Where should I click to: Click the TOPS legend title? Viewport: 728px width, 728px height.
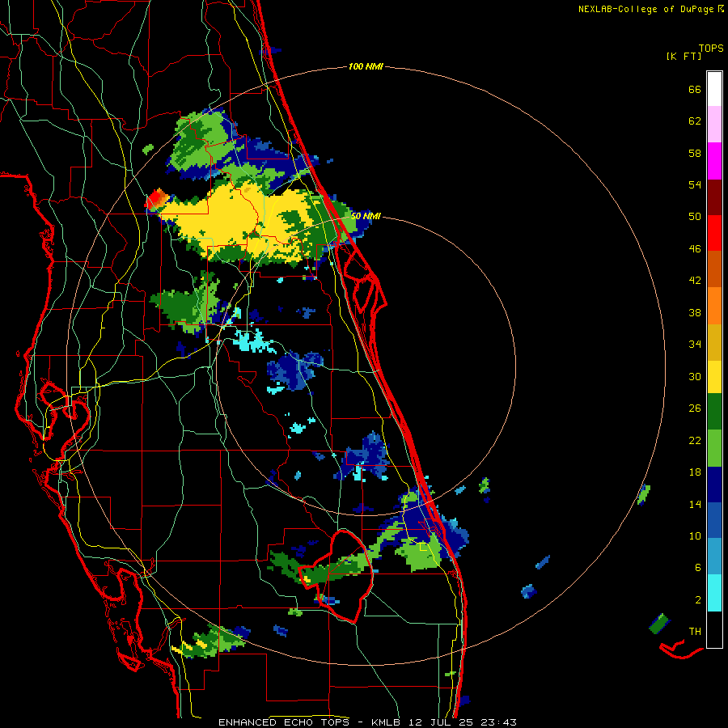(x=711, y=49)
